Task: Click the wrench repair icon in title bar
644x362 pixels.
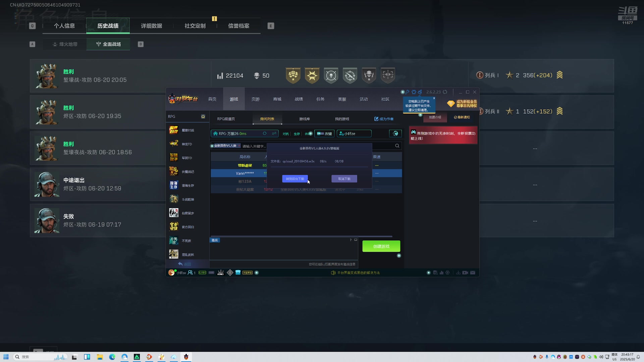Action: pos(407,92)
